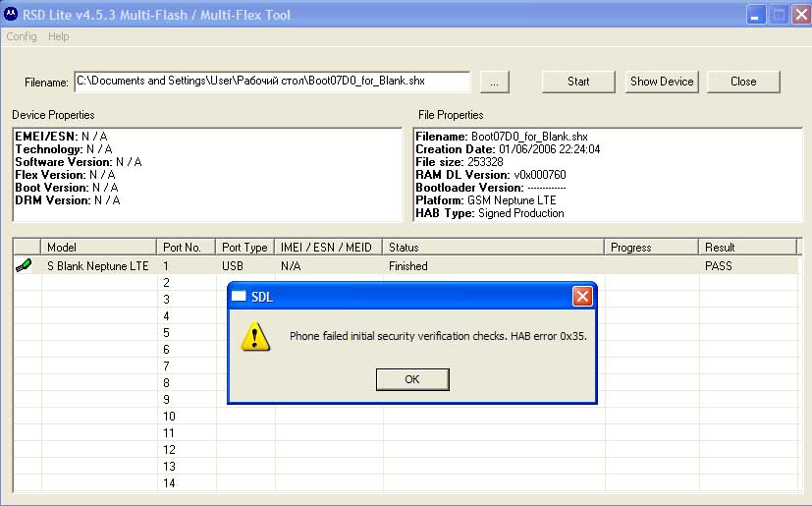Viewport: 812px width, 506px height.
Task: Minimize the RSD Lite window
Action: click(x=755, y=15)
